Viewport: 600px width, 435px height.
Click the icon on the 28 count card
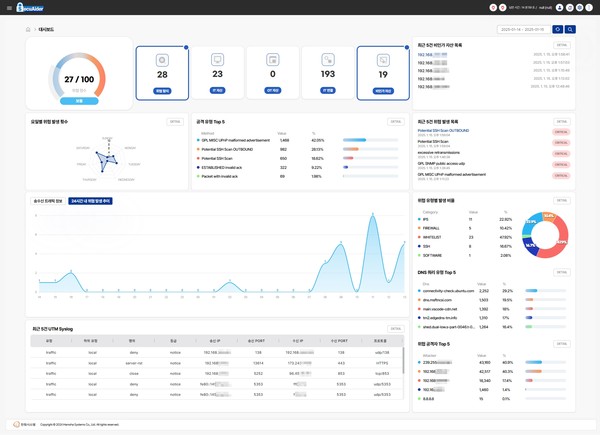pos(162,61)
